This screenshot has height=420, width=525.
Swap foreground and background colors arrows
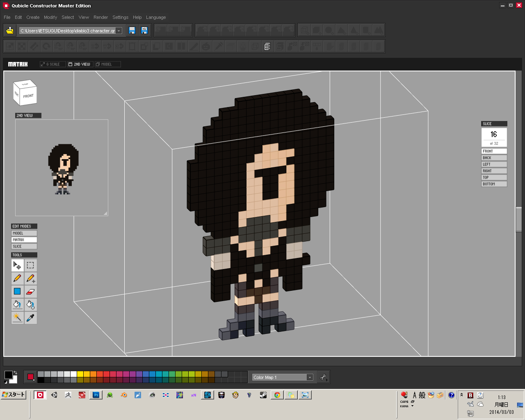click(15, 372)
